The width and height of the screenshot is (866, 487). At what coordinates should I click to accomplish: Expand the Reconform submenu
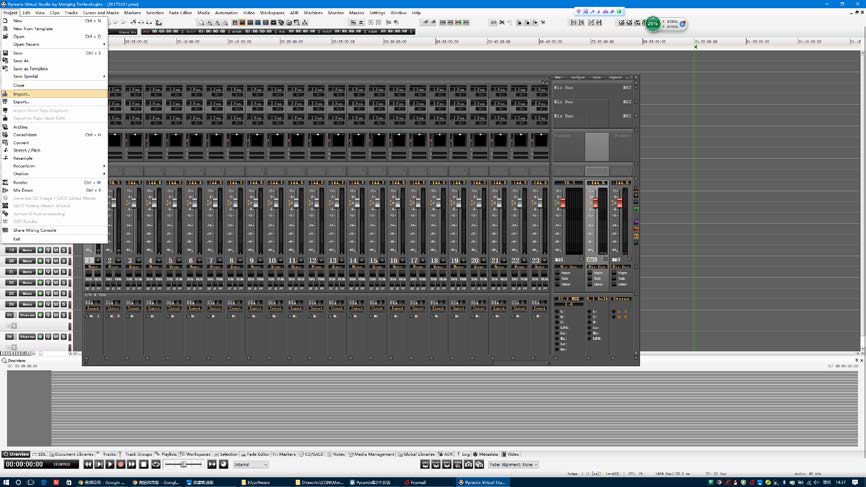point(54,166)
